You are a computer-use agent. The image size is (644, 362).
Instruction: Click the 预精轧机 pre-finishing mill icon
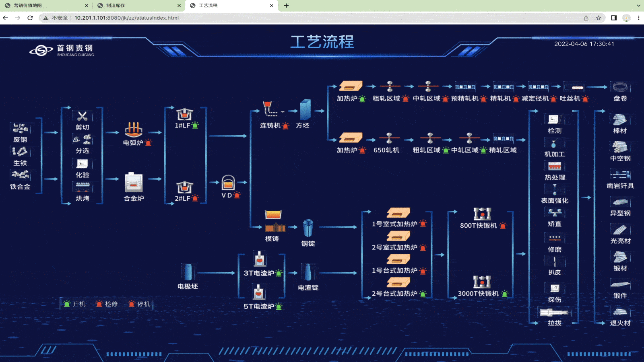pos(465,87)
